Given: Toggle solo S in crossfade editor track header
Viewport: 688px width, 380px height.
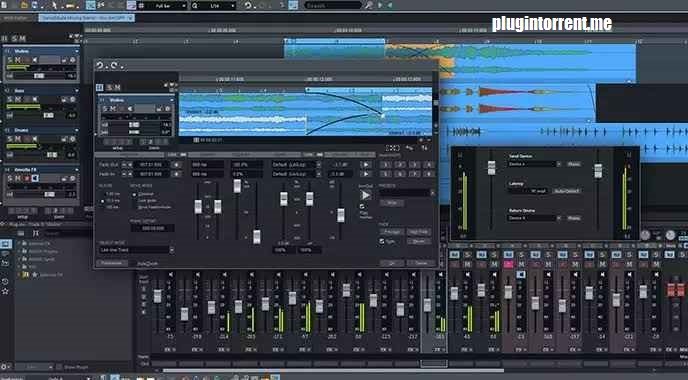Looking at the screenshot, I should 110,87.
